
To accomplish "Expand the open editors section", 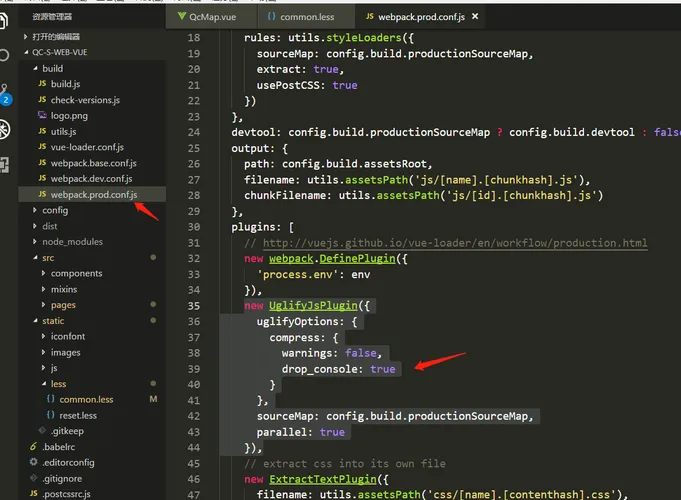I will tap(25, 36).
